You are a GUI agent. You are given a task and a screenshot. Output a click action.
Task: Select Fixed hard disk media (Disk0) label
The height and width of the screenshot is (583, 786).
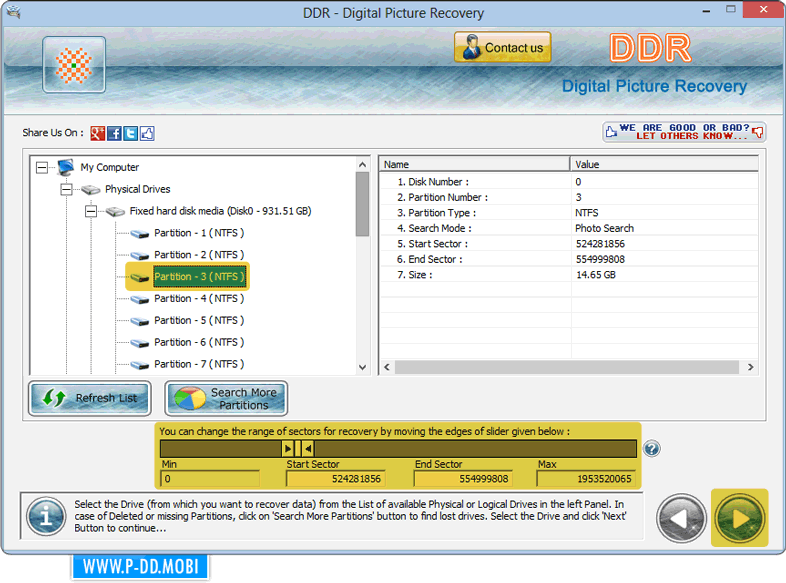click(221, 212)
